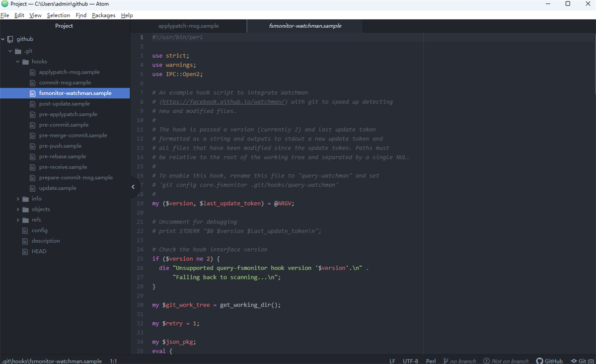The image size is (596, 364).
Task: Click the github repository root icon
Action: 10,39
